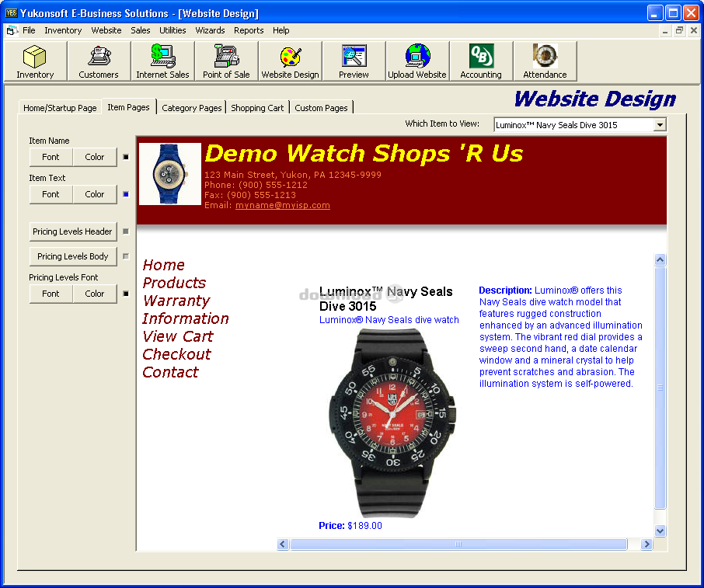
Task: Click the Item Name black color swatch
Action: point(126,157)
